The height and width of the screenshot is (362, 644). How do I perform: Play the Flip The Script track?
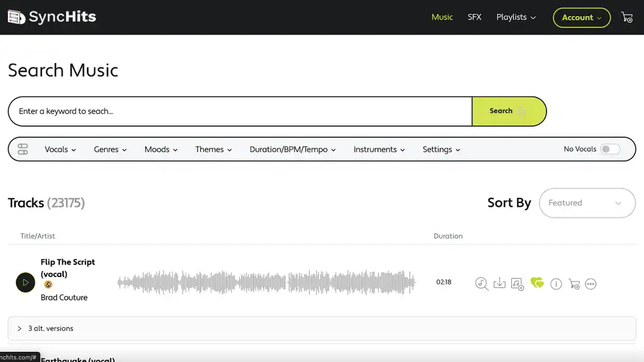pyautogui.click(x=25, y=282)
